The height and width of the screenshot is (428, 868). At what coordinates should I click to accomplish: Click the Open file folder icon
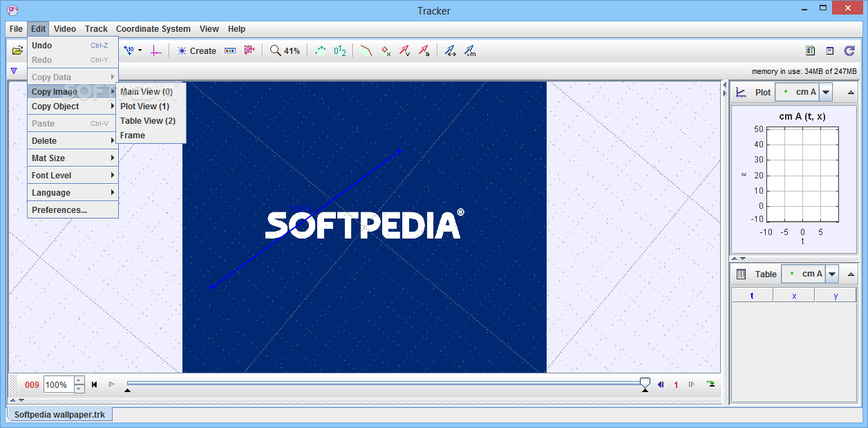(x=17, y=50)
